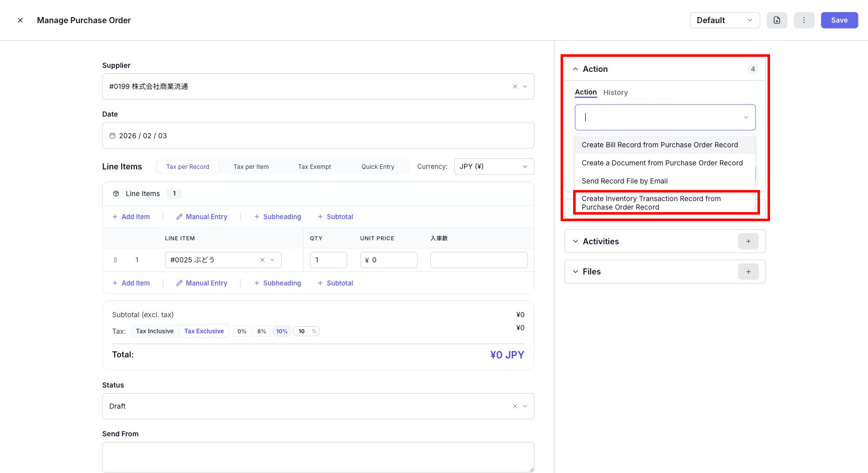Clear the Draft status value
Screen dimensions: 868x473
pos(515,406)
